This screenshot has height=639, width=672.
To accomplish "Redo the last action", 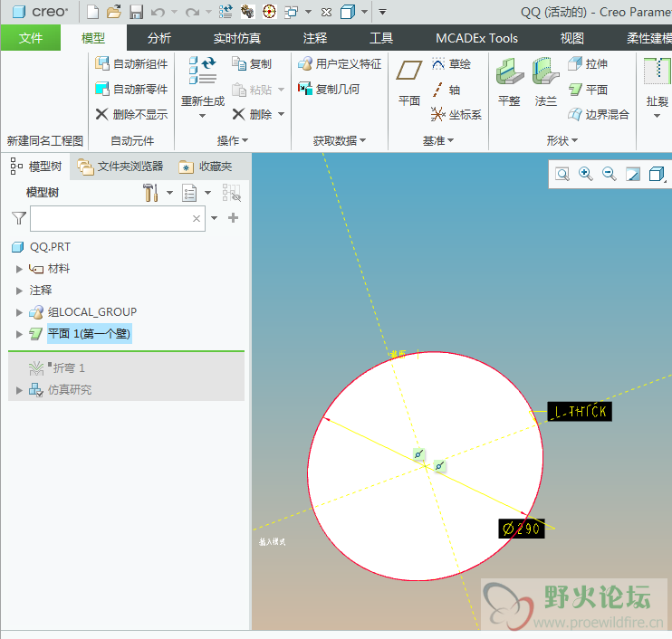I will pos(192,12).
